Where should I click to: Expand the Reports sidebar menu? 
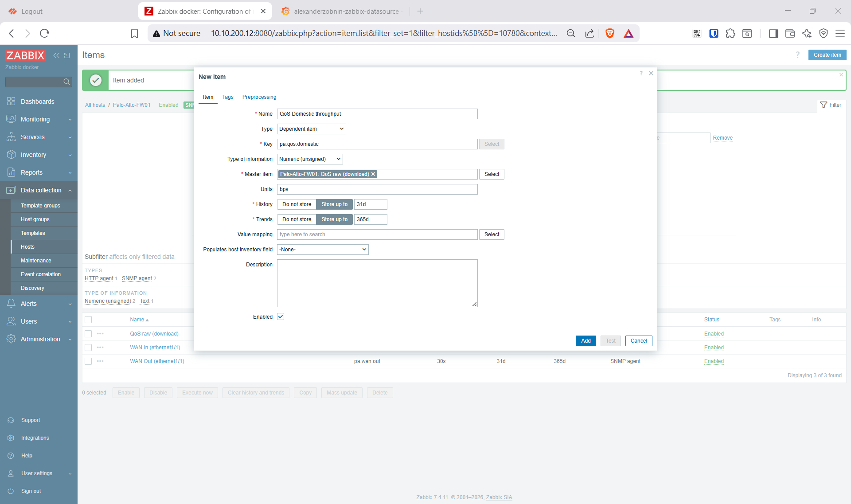tap(39, 172)
